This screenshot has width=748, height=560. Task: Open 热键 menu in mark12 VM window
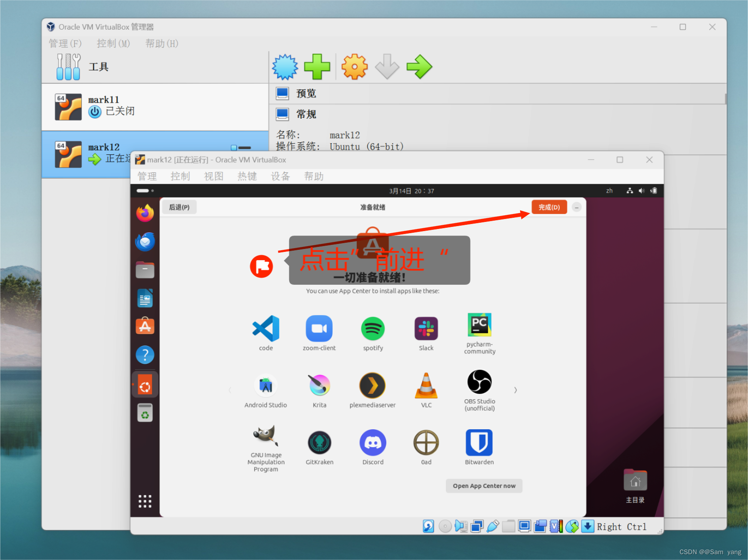click(247, 177)
